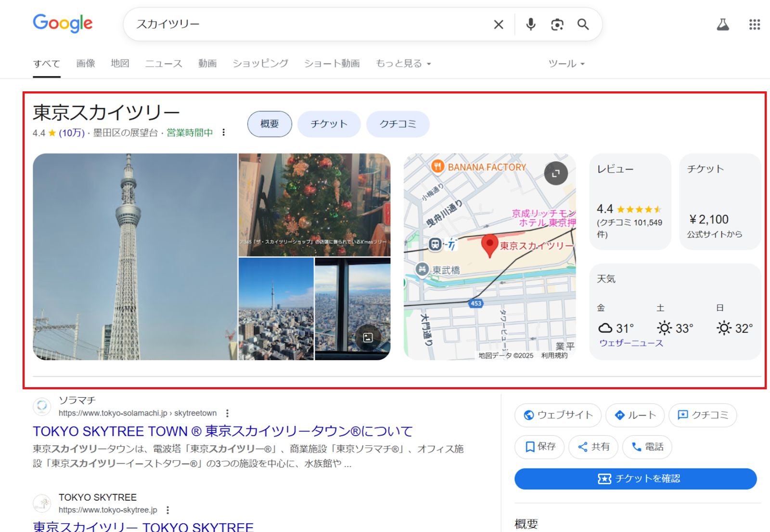
Task: Click the train station icon on the map
Action: pos(435,244)
